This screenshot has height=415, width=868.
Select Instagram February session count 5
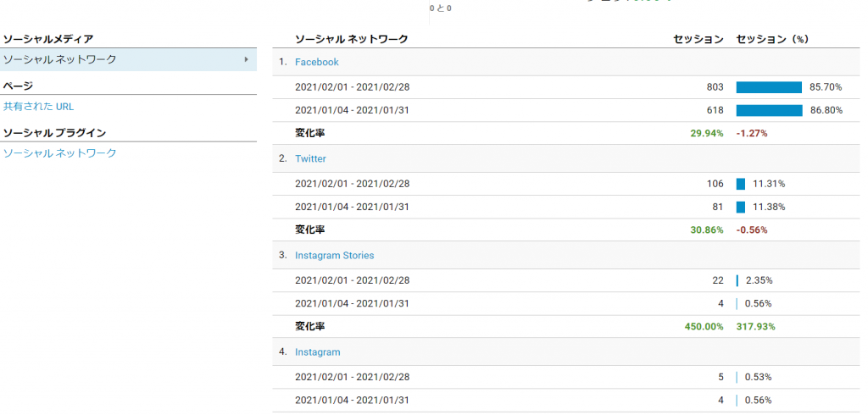(x=721, y=378)
